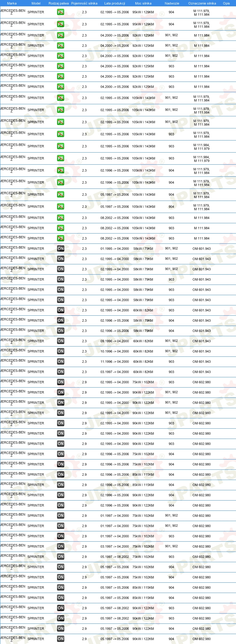This screenshot has width=236, height=644.
Task: Select 03.1997 -> 04.2000 in the 75kW row
Action: coord(115,546)
